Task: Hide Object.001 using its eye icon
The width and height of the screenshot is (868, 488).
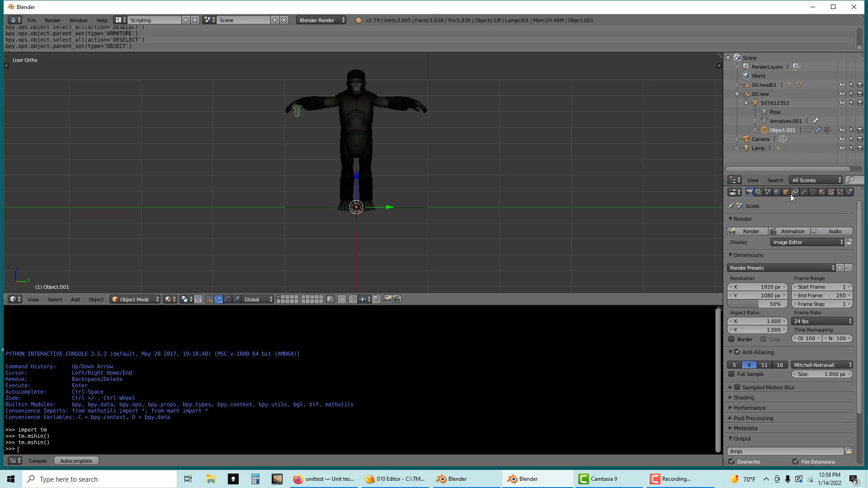Action: 842,130
